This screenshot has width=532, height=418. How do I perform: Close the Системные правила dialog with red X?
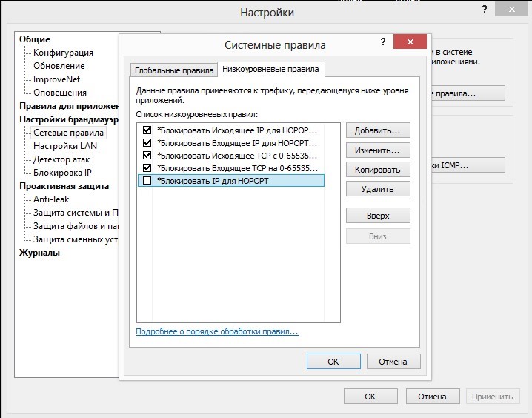[x=410, y=42]
